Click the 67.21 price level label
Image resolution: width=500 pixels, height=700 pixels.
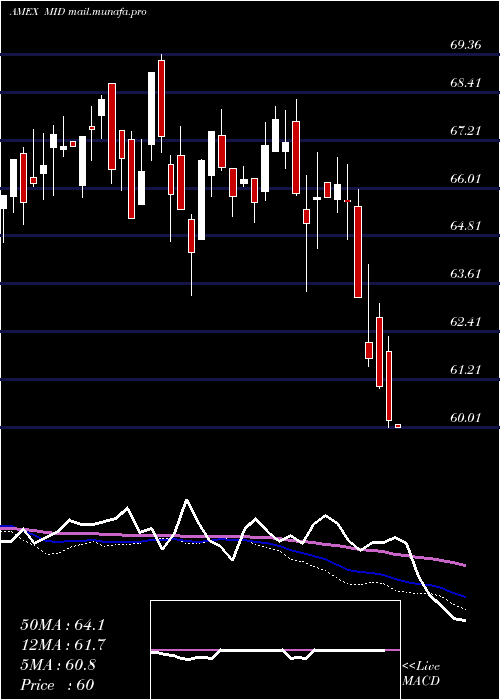466,131
